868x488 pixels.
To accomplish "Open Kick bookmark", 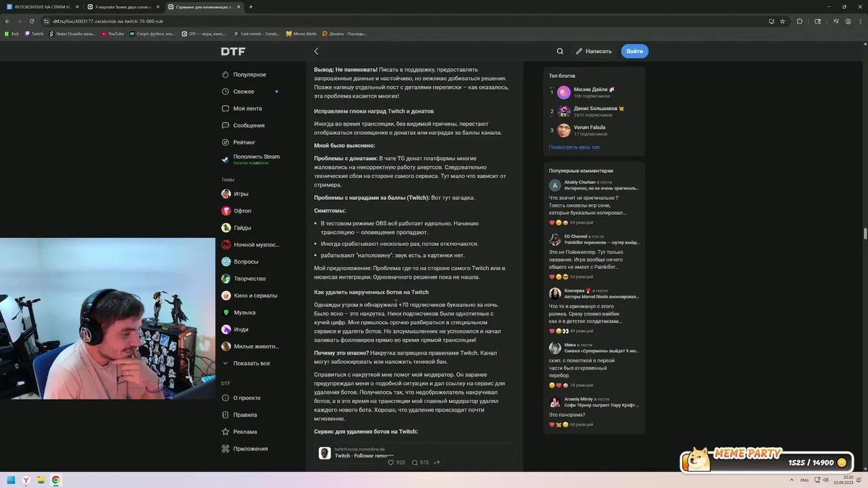I will (x=12, y=33).
